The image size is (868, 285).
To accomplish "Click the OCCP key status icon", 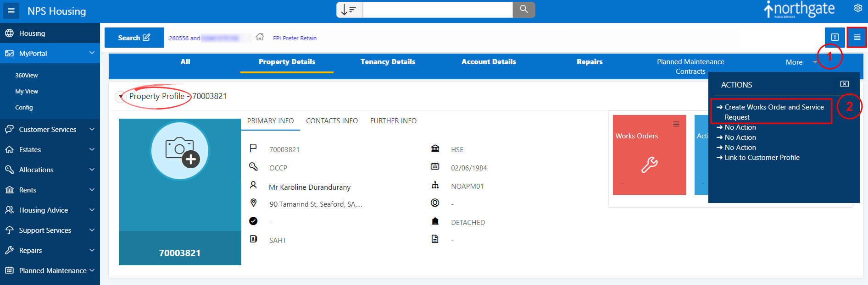I will [x=253, y=166].
